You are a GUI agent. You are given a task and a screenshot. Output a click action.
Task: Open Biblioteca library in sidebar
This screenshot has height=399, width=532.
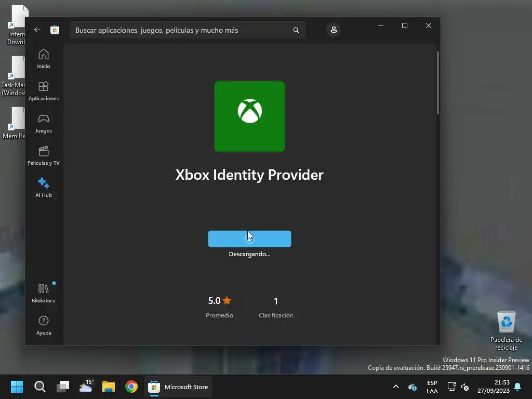tap(44, 293)
